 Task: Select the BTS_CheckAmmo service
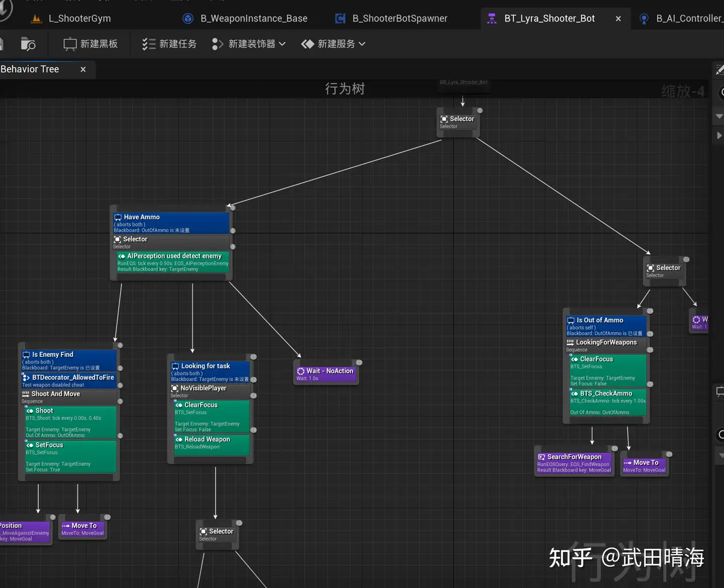(608, 403)
